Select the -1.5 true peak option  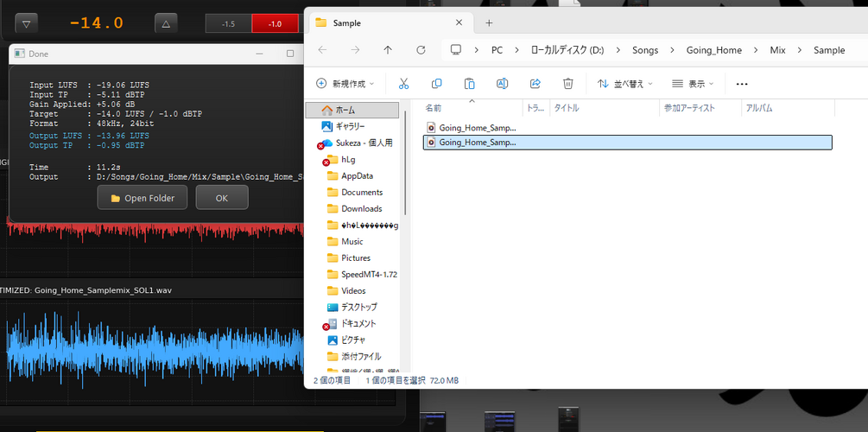(228, 24)
